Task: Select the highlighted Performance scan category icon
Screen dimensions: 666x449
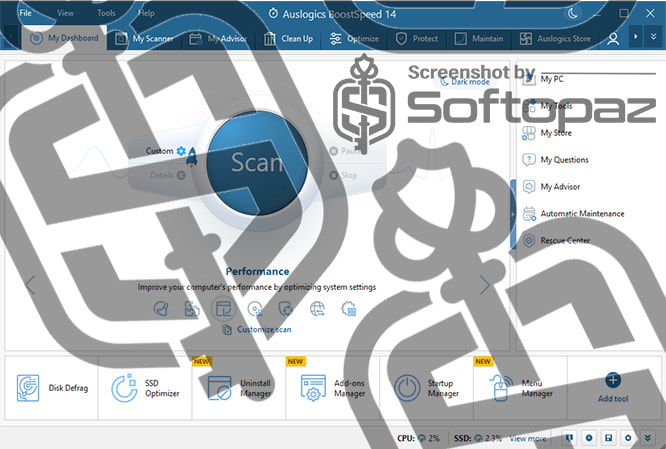Action: tap(223, 308)
